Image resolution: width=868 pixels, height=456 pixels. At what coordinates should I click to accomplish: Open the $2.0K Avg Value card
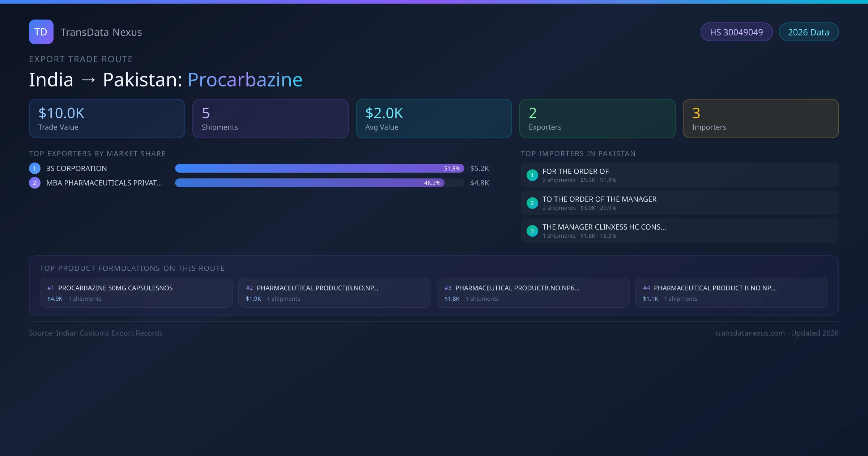434,119
